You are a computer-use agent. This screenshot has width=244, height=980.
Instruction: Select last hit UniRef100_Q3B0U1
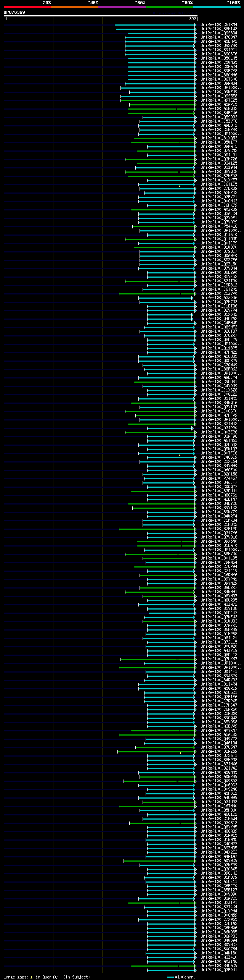(219, 970)
